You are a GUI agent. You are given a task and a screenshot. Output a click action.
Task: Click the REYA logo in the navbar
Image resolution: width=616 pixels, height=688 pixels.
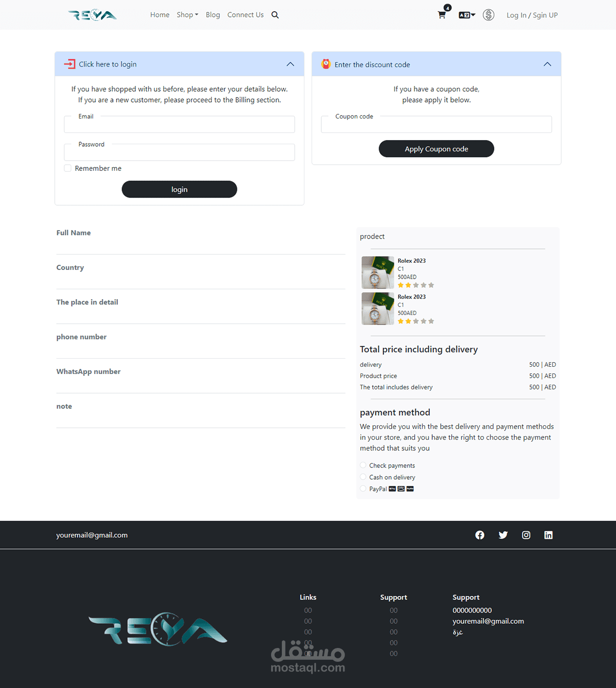92,14
